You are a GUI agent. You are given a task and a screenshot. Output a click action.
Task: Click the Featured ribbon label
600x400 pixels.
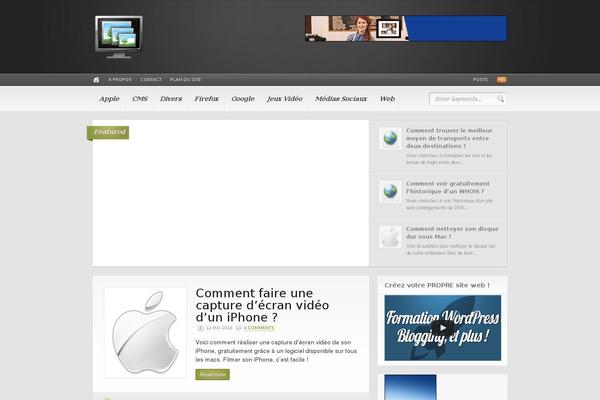pyautogui.click(x=108, y=132)
